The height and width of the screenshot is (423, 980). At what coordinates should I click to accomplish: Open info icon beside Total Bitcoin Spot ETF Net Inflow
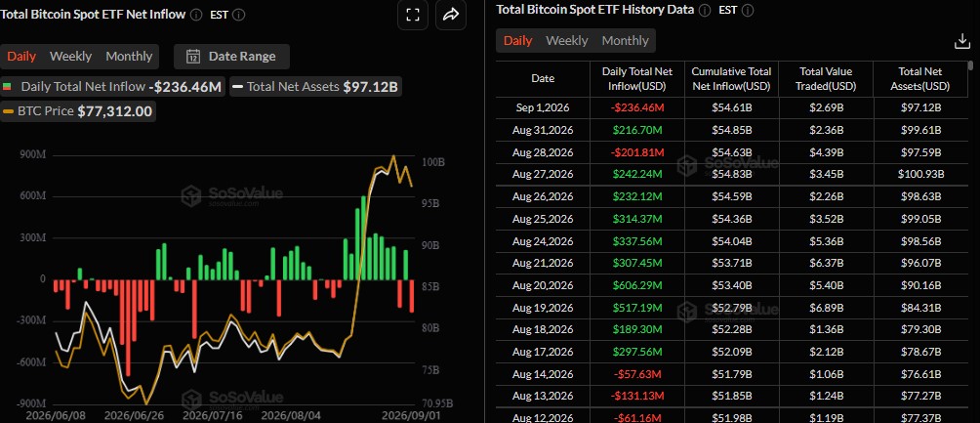click(195, 15)
